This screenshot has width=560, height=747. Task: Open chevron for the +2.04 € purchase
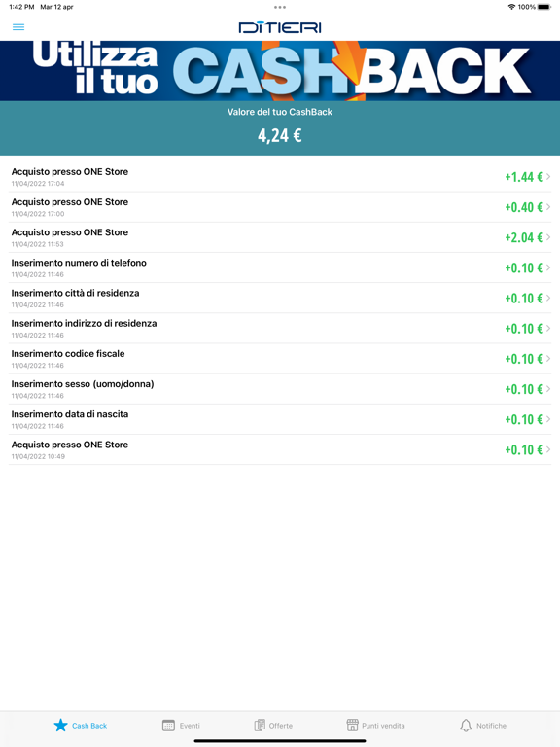tap(548, 237)
